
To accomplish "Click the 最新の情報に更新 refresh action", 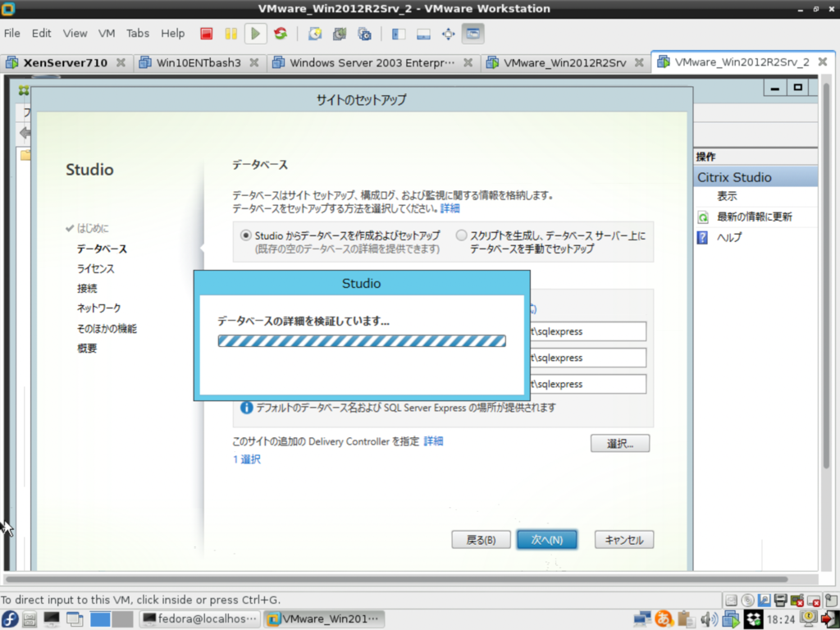I will click(755, 217).
